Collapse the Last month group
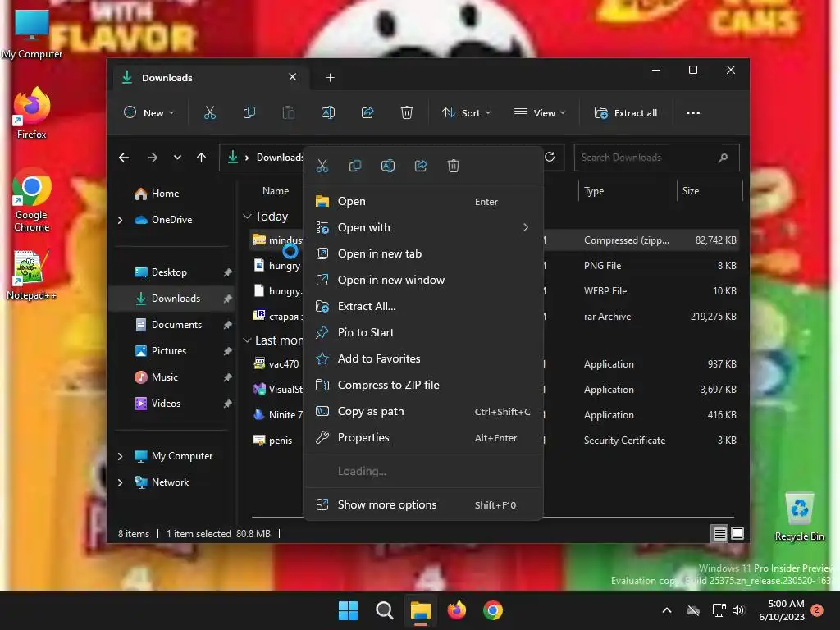The height and width of the screenshot is (630, 840). tap(247, 340)
